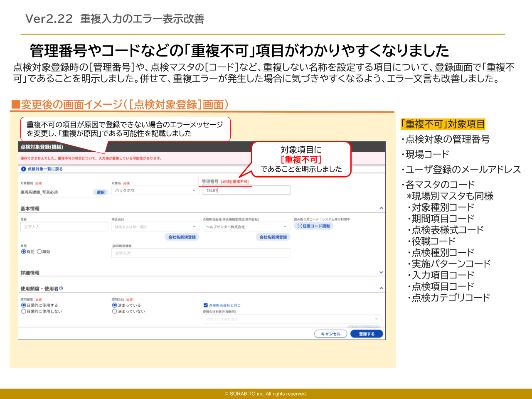Viewport: 532px width, 399px height.
Task: Click the 登録する button
Action: click(x=366, y=334)
